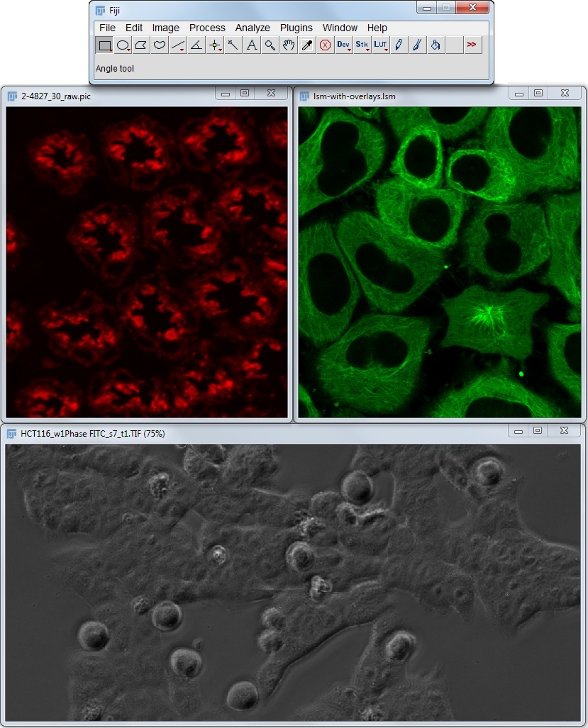Open the Plugins menu
Image resolution: width=588 pixels, height=728 pixels.
[296, 28]
